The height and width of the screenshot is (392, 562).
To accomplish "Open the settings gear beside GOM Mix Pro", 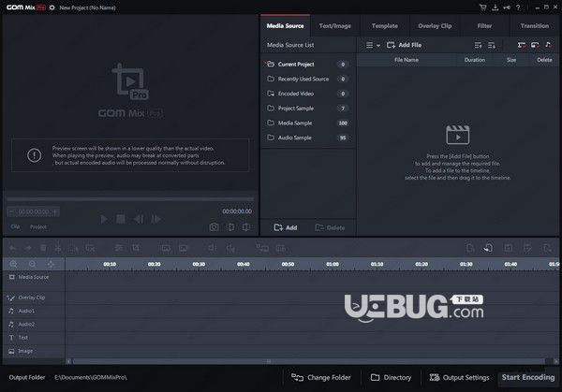I will pyautogui.click(x=52, y=7).
